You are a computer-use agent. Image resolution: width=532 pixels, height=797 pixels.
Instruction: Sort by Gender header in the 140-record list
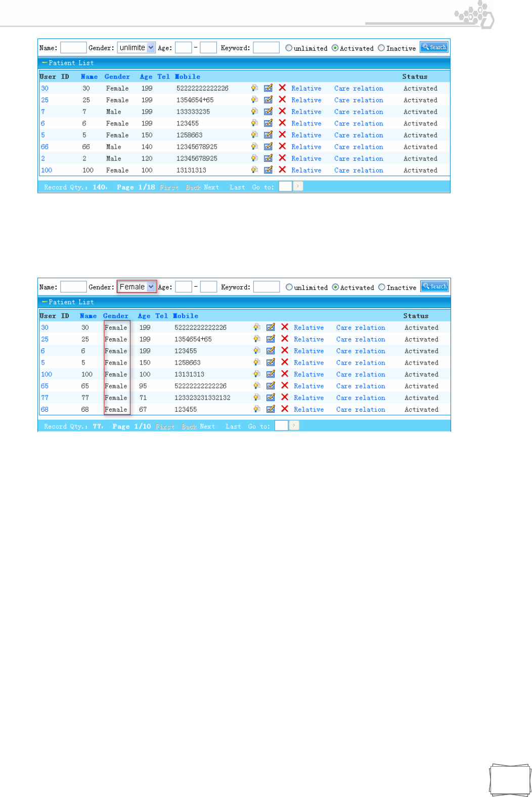click(117, 76)
